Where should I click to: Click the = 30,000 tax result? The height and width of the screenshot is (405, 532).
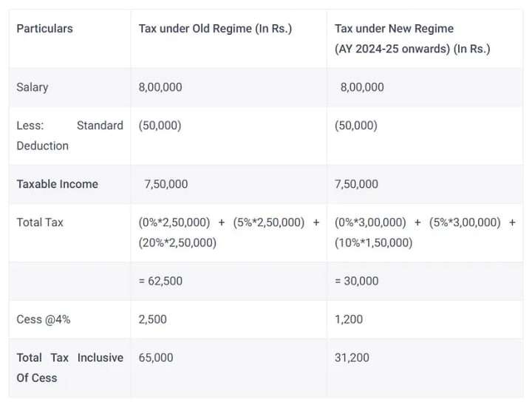356,281
